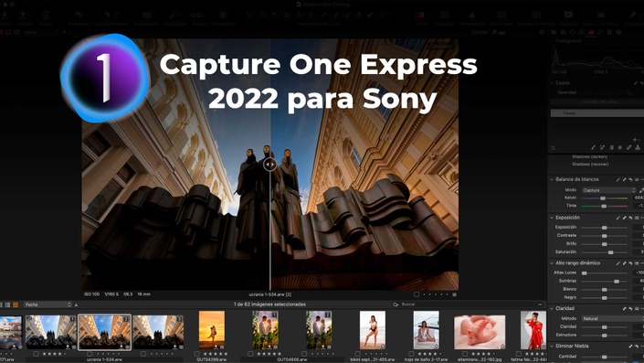
Task: Toggle color tag box under traje de baño thumbnail
Action: [412, 354]
